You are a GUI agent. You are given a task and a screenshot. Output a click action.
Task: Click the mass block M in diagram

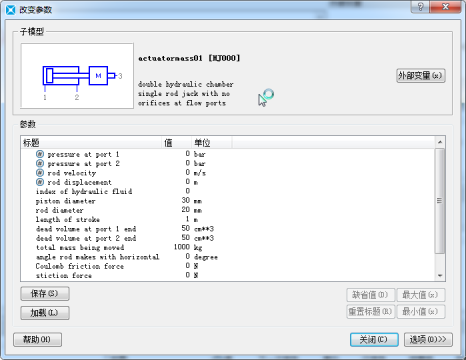click(98, 76)
